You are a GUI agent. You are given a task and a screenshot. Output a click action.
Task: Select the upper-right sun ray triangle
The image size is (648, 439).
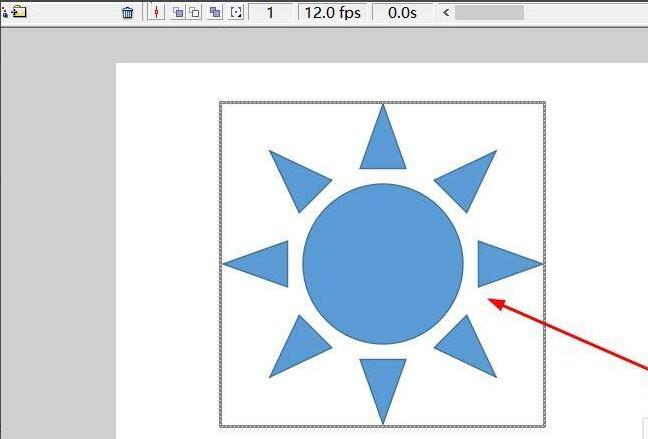[466, 181]
